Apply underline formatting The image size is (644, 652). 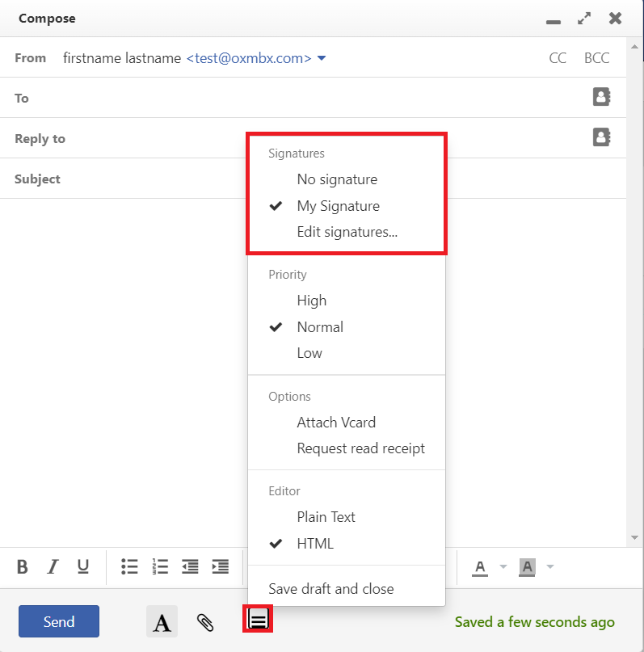click(82, 566)
